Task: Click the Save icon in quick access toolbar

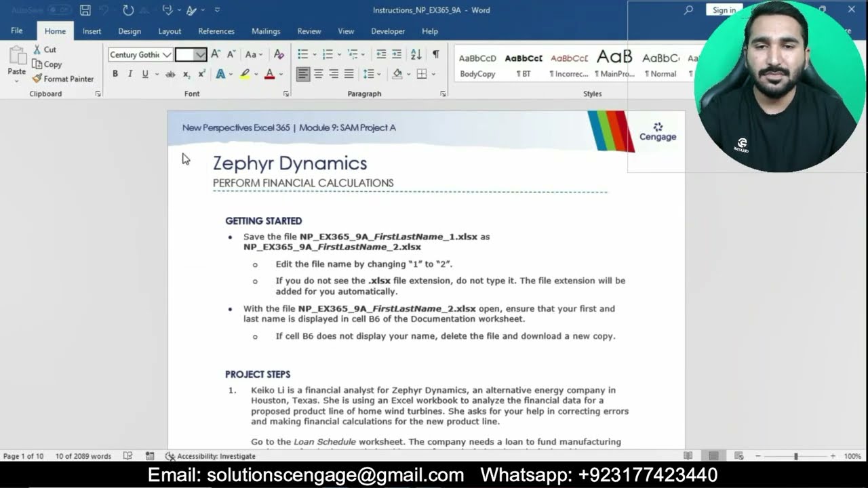Action: (x=85, y=10)
